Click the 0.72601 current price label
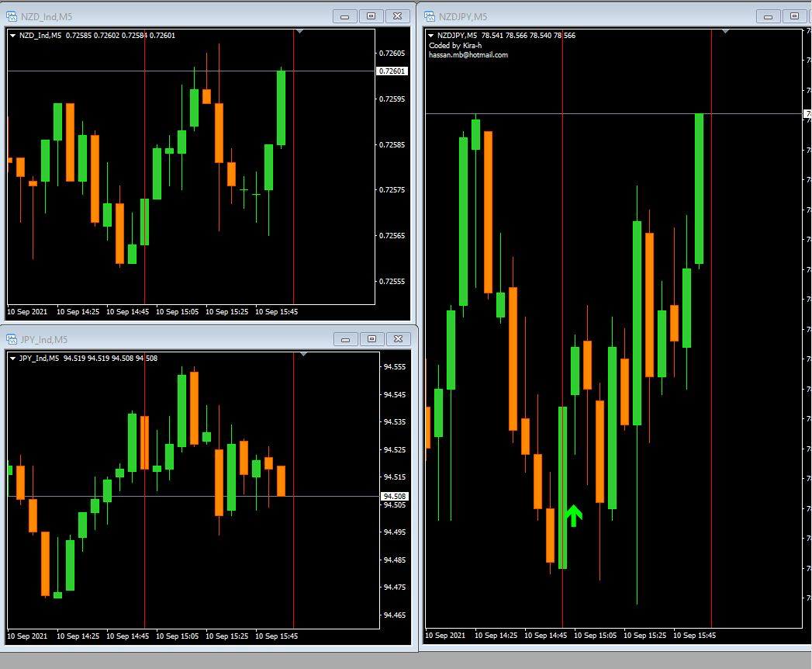812x669 pixels. (x=392, y=71)
